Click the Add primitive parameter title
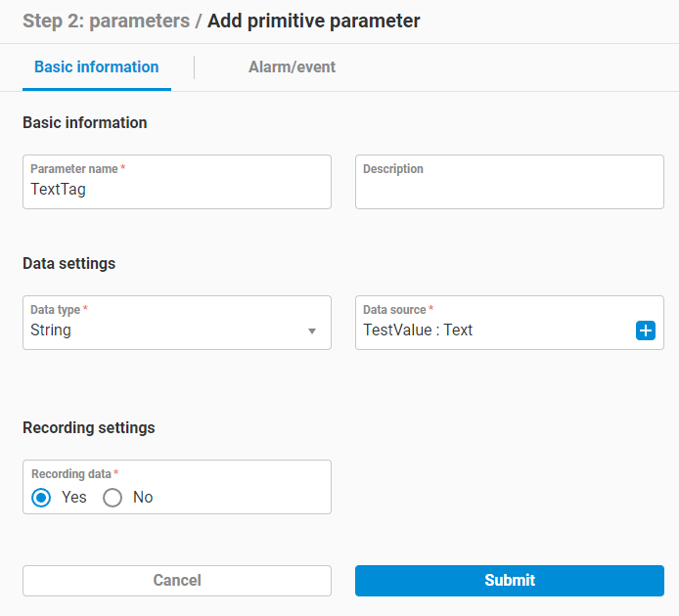The image size is (679, 616). point(313,21)
